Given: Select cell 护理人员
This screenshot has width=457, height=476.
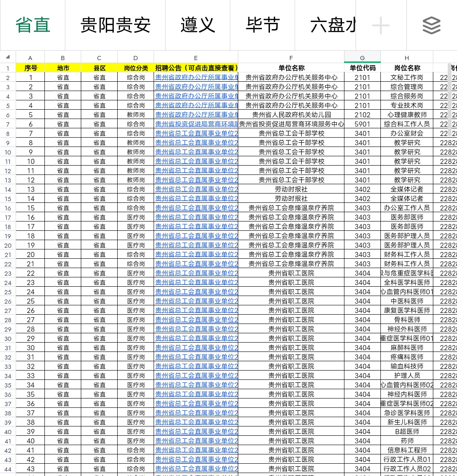Looking at the screenshot, I should click(407, 376).
